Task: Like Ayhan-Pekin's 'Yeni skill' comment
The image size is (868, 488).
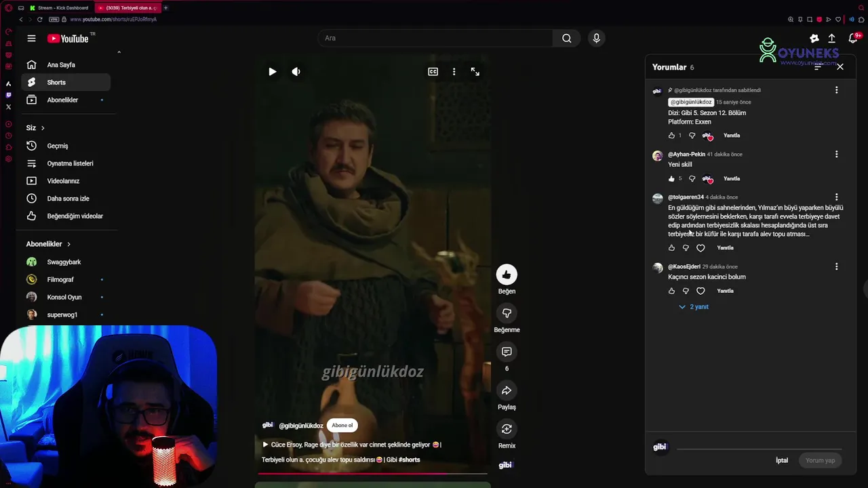Action: (671, 179)
